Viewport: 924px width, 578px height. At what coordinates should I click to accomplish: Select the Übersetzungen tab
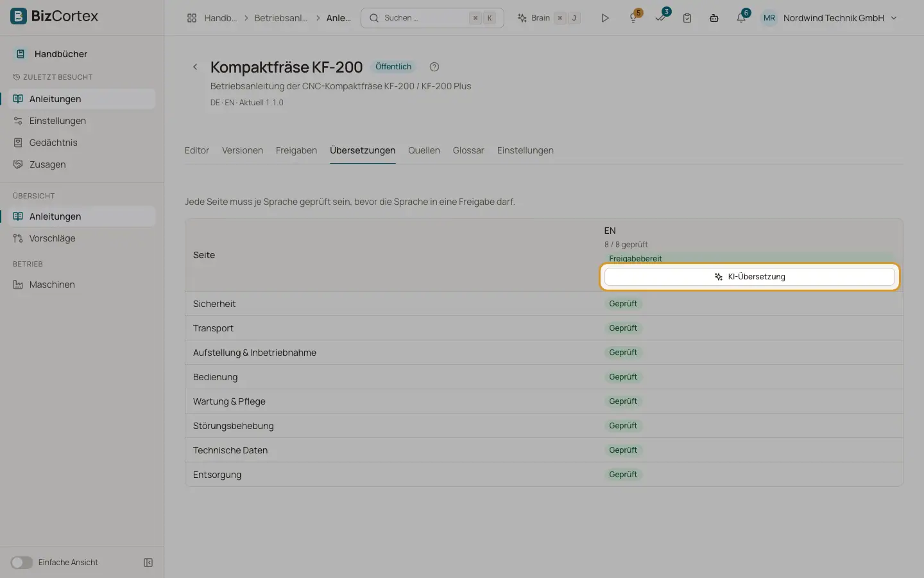(363, 150)
